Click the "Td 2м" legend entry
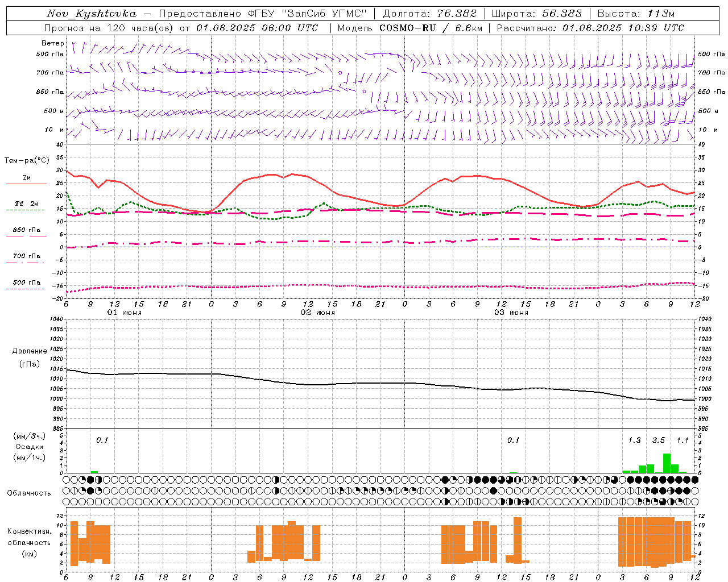The image size is (728, 582). click(26, 203)
